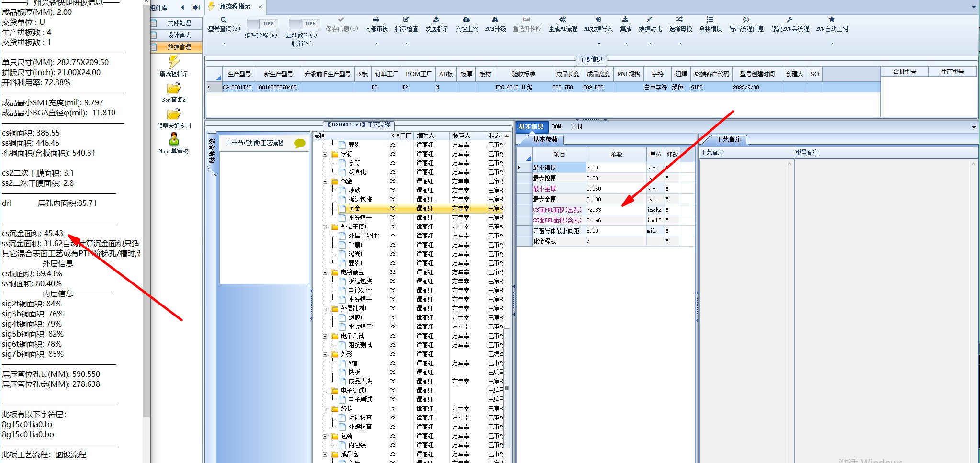Open dropdown arrow under MI数据导入

pos(598,44)
